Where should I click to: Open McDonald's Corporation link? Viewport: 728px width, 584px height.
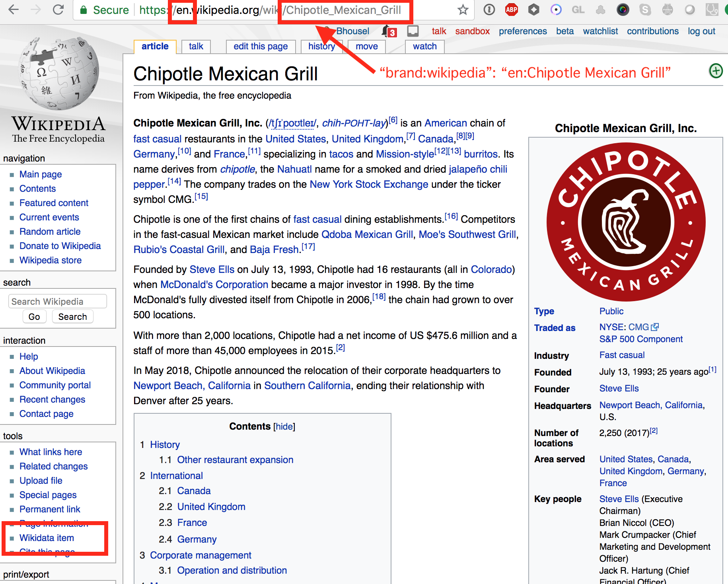click(214, 284)
